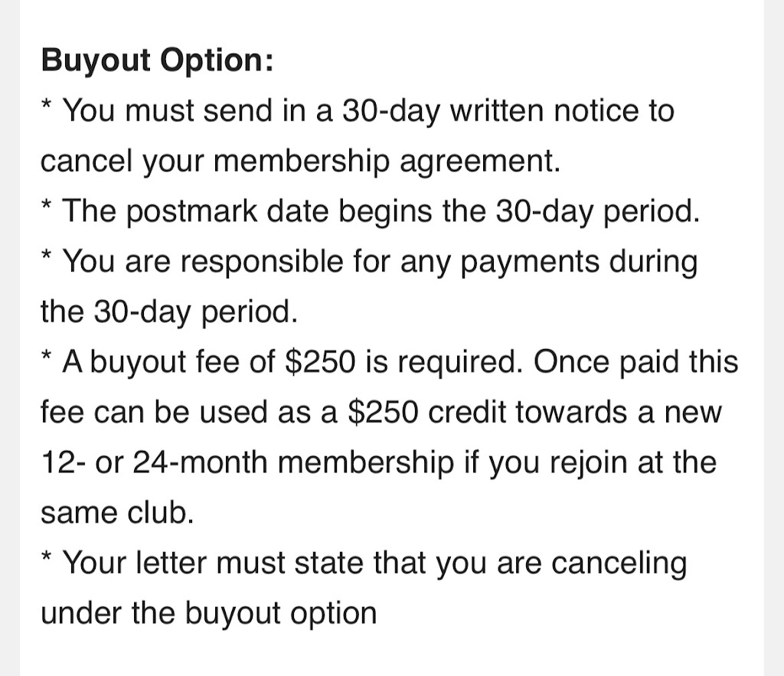Click the "Buyout Option:" heading
784x676 pixels.
156,60
